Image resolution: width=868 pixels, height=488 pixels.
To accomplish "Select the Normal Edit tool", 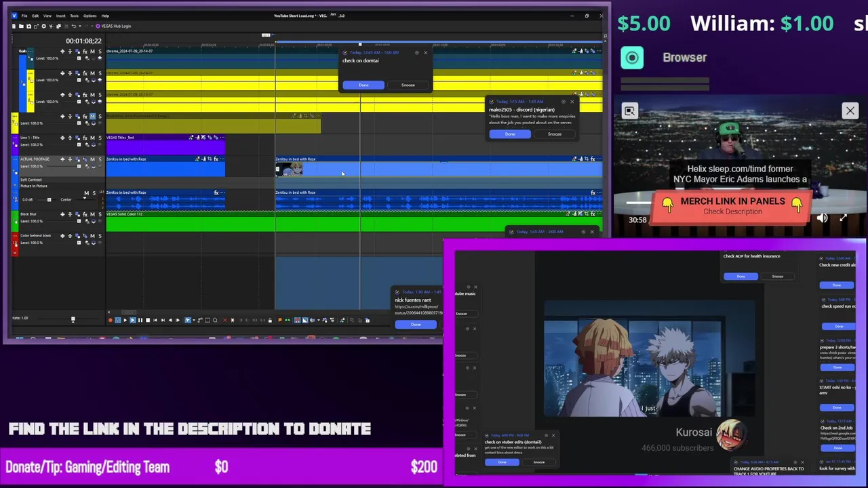I will [x=188, y=320].
